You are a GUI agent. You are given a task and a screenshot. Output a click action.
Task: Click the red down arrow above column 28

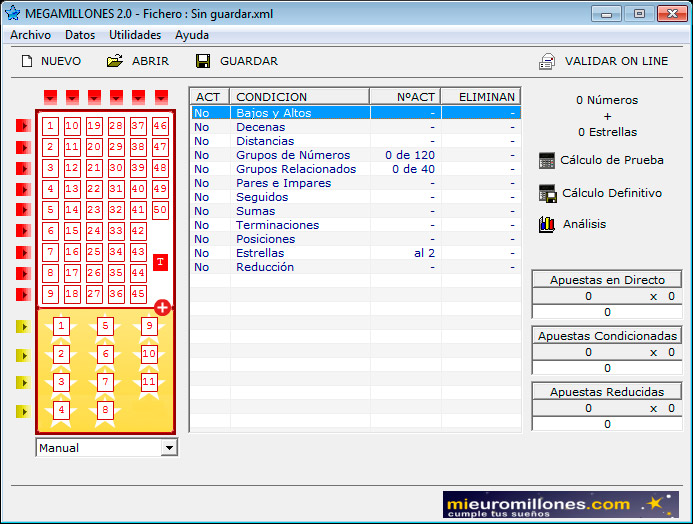pyautogui.click(x=116, y=97)
